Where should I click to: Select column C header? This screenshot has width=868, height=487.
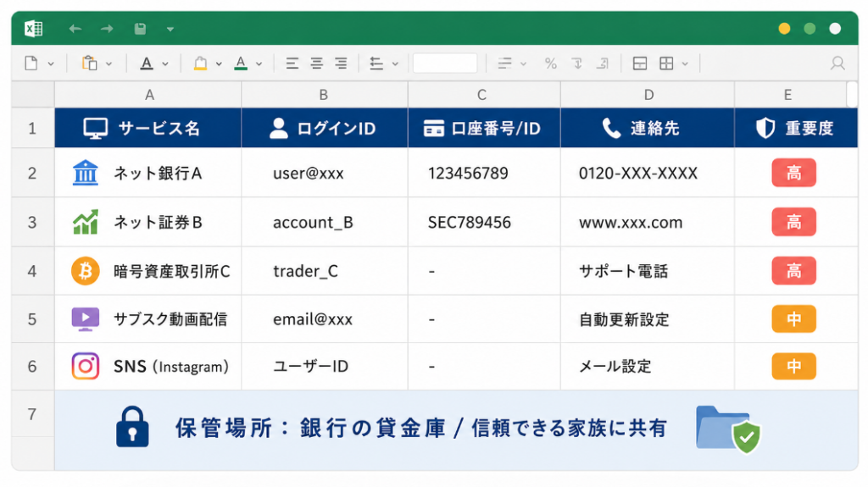(x=484, y=95)
